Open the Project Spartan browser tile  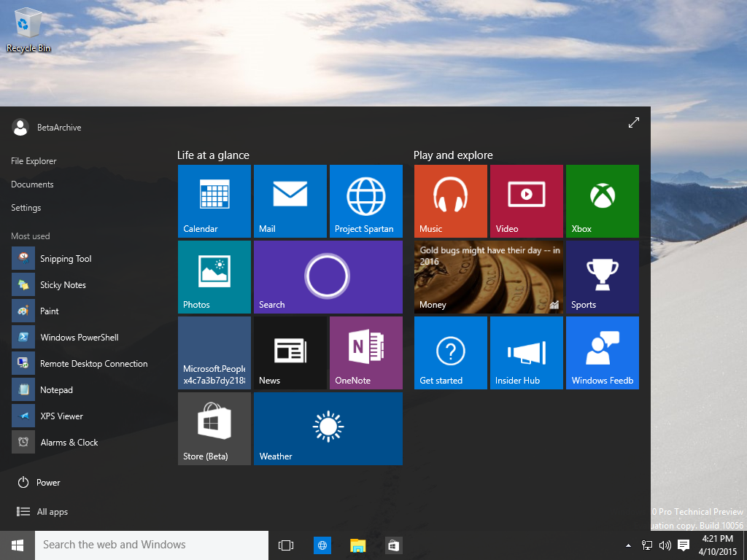366,201
